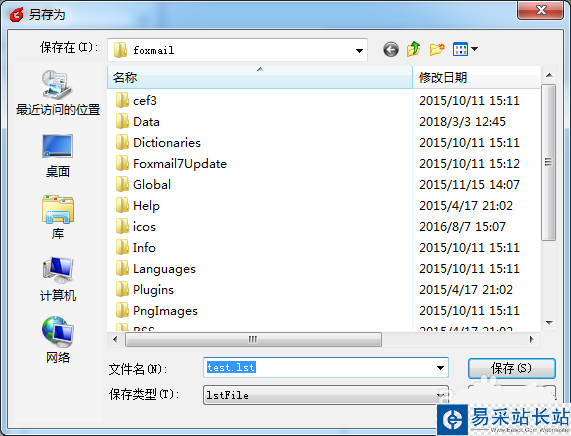Viewport: 571px width, 436px height.
Task: Open recently visited places (最近访问的位置)
Action: coord(58,93)
